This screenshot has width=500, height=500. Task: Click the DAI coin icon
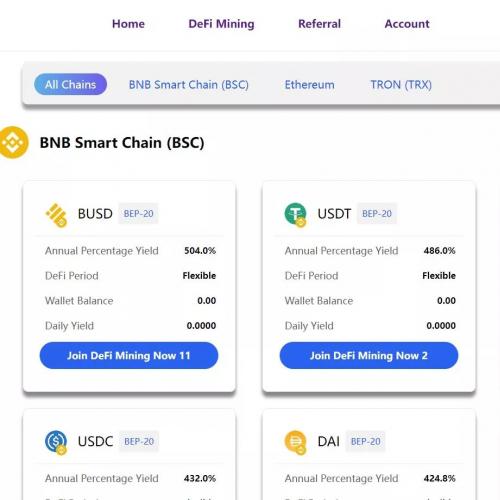click(x=295, y=442)
